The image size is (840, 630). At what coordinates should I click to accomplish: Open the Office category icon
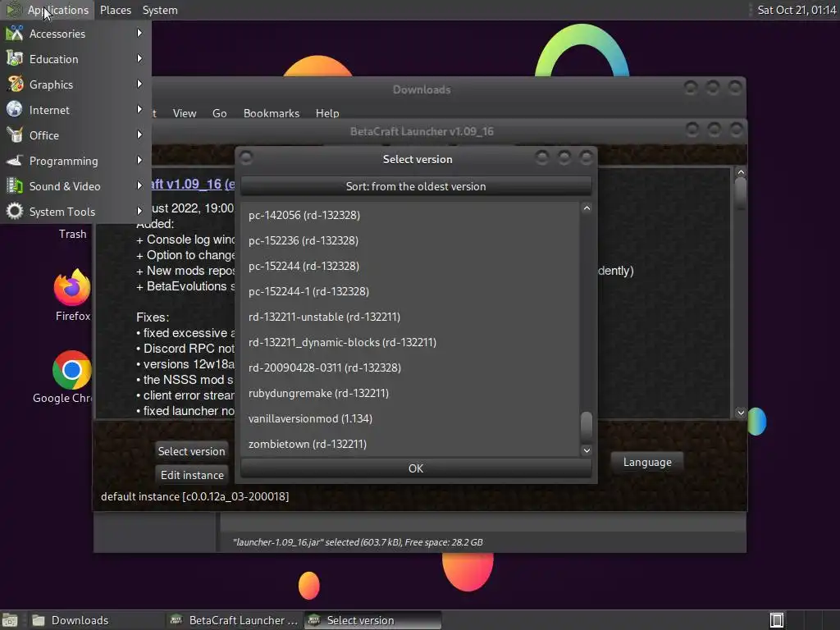[x=15, y=135]
